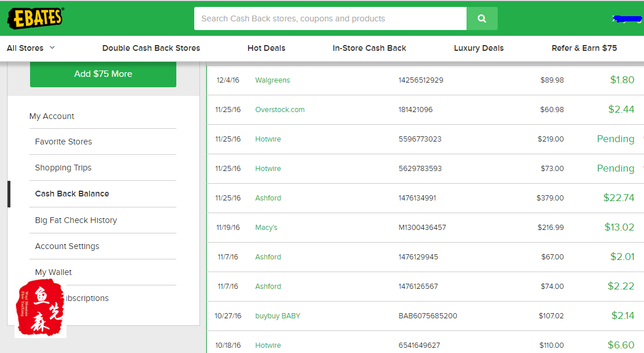Click the $89.98 order amount
Viewport: 644px width, 353px height.
[552, 80]
